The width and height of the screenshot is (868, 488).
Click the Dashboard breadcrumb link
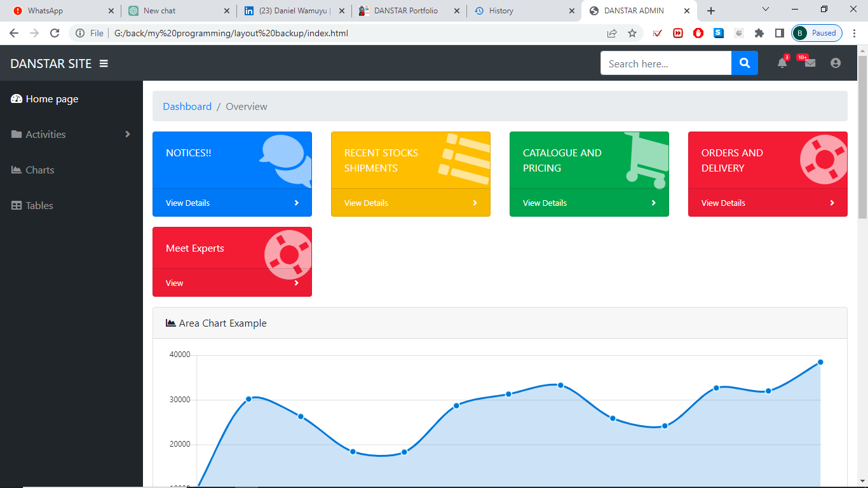click(x=187, y=106)
